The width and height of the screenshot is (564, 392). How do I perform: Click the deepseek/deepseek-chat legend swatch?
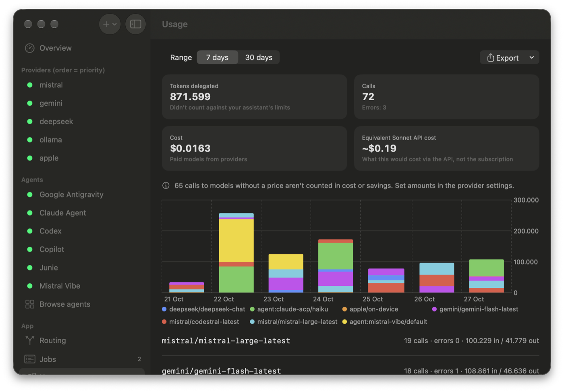(x=164, y=309)
